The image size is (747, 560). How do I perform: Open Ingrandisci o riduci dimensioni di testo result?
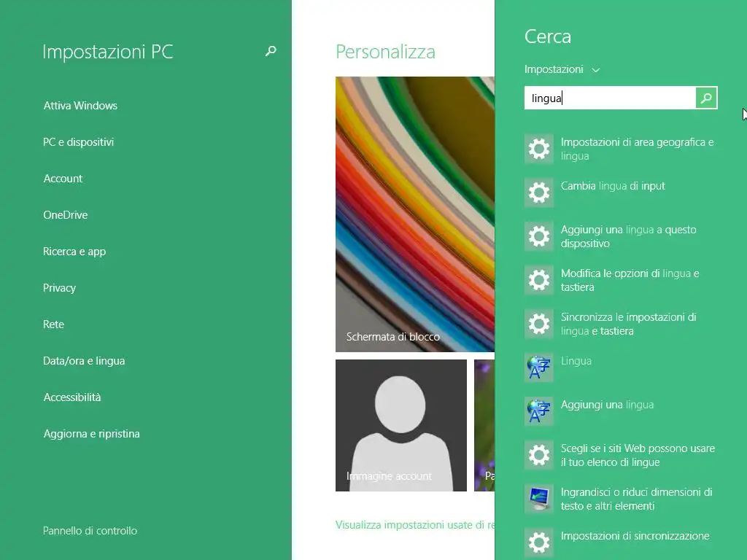click(x=622, y=499)
